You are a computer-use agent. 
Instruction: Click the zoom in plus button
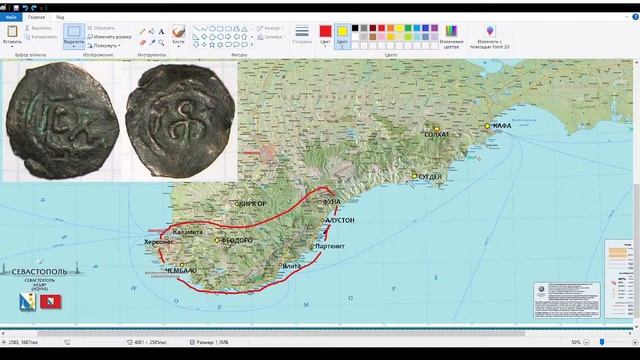pyautogui.click(x=635, y=342)
